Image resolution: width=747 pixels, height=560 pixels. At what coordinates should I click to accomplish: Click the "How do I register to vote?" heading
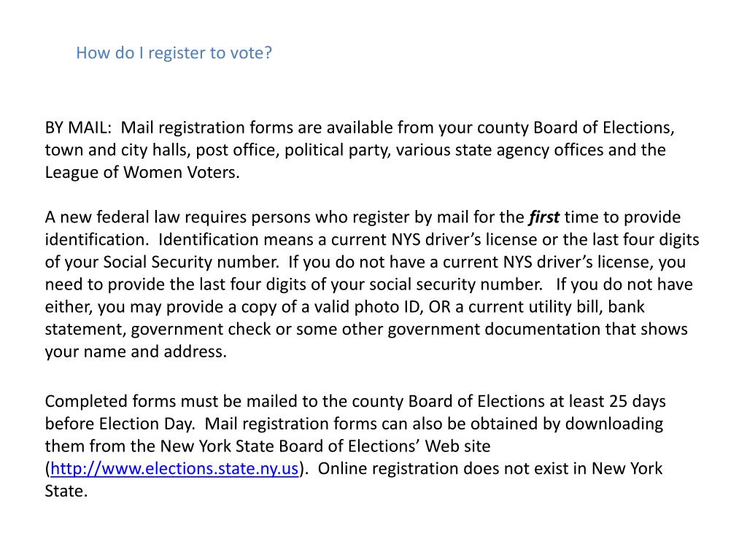point(174,53)
